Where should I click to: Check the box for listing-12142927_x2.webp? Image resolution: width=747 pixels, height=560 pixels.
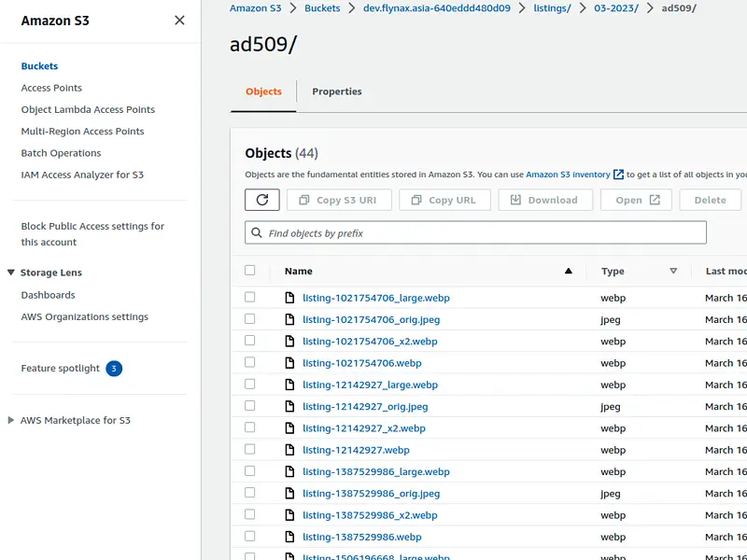click(249, 427)
